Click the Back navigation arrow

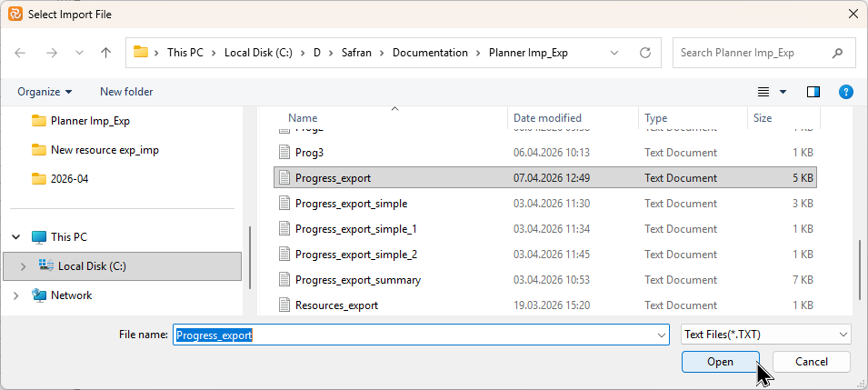(20, 53)
